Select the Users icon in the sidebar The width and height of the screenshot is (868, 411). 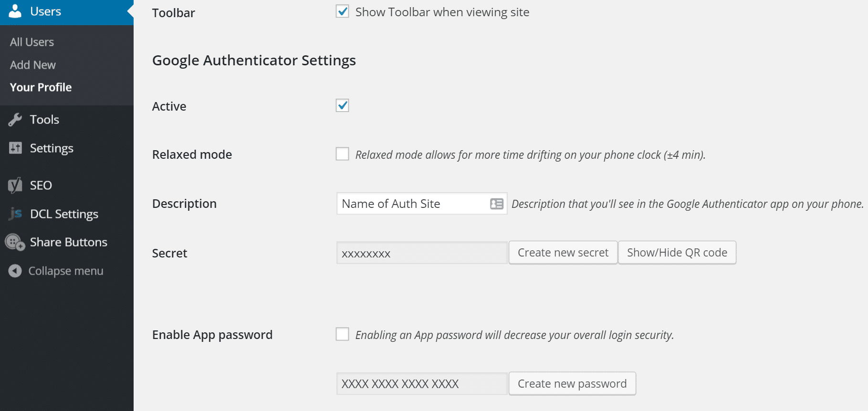14,11
